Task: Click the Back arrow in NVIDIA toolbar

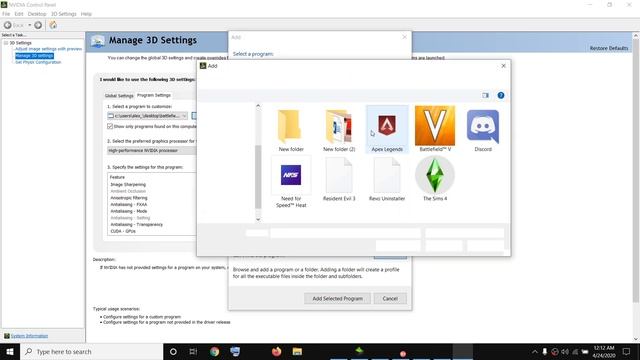Action: [7, 25]
